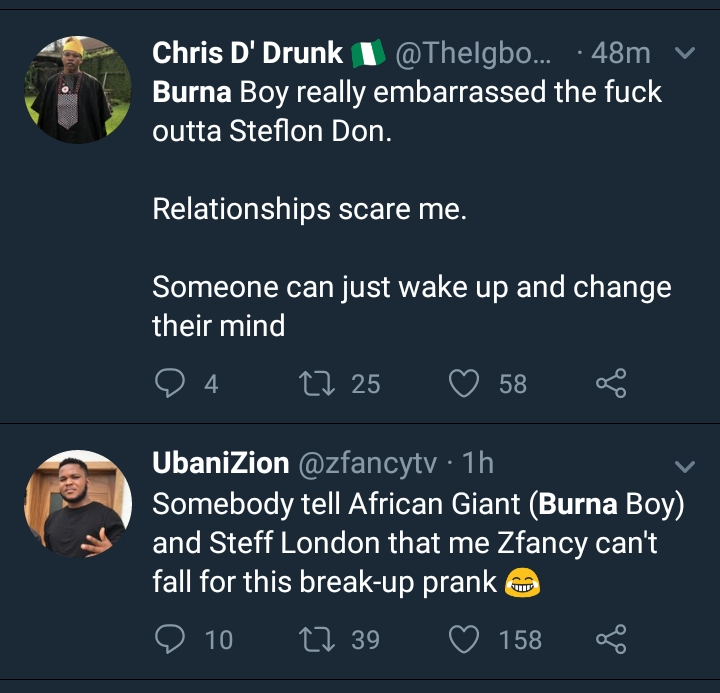Share Chris D' Drunk's tweet

point(611,383)
